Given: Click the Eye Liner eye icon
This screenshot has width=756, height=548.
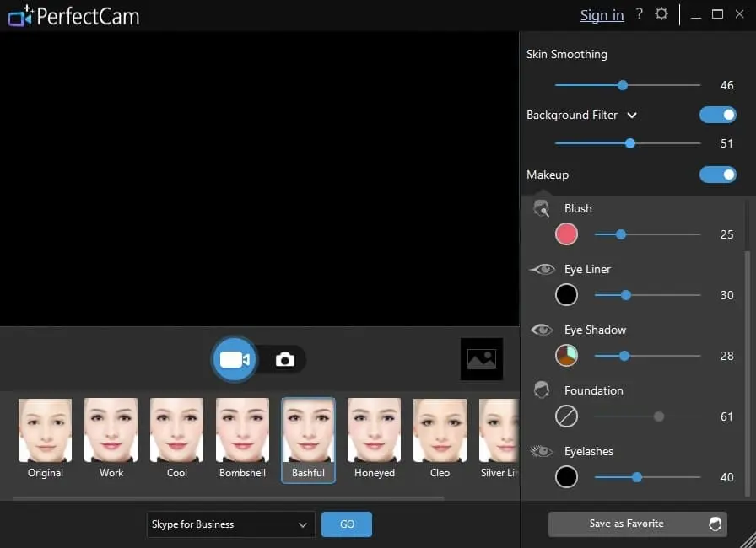Looking at the screenshot, I should tap(543, 269).
